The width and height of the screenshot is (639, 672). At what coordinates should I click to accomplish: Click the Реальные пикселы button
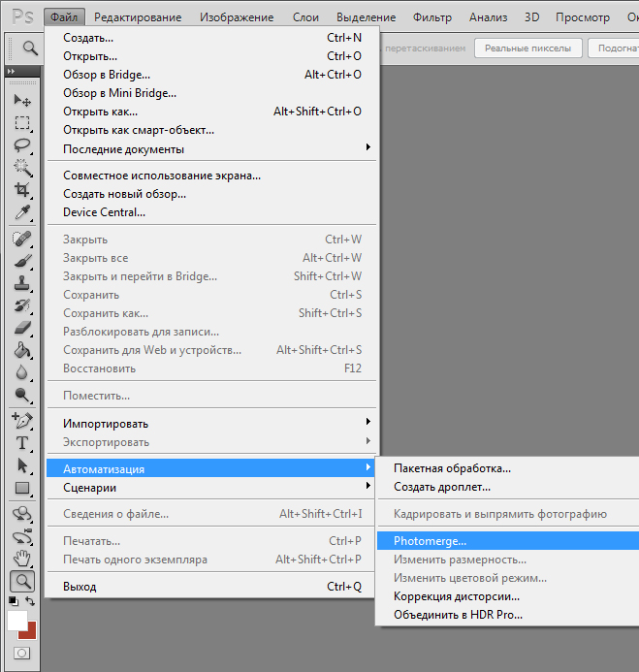point(528,48)
